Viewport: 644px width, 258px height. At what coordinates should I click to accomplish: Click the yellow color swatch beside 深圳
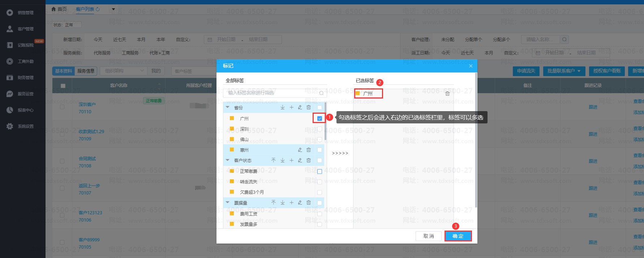coord(232,129)
